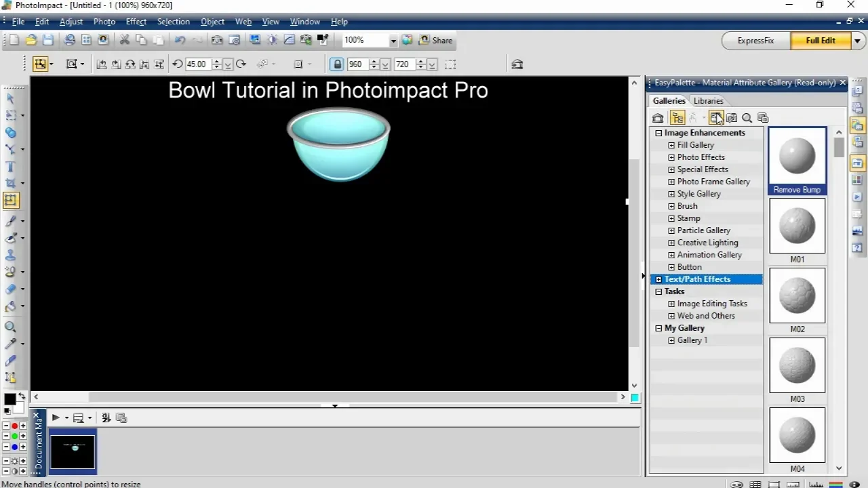
Task: Switch to ExpressFix mode
Action: click(x=755, y=41)
